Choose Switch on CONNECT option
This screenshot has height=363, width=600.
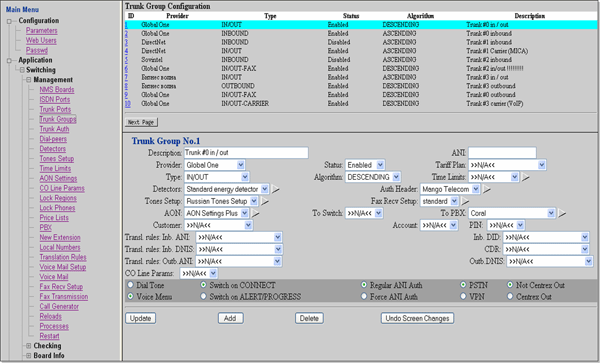204,285
